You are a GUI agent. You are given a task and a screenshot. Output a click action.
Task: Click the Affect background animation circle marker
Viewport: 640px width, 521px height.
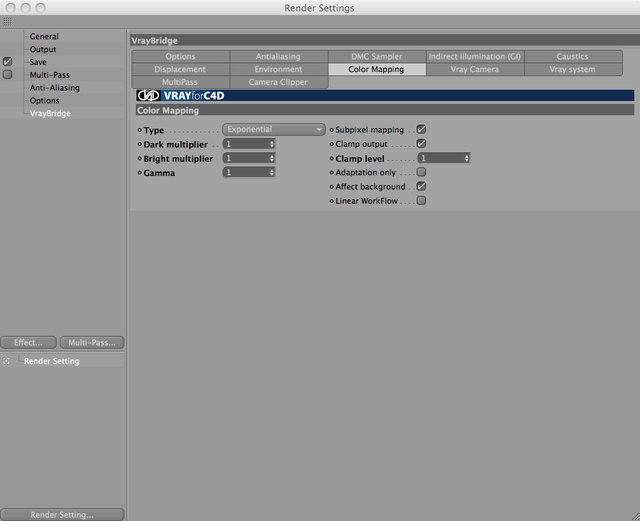(332, 187)
